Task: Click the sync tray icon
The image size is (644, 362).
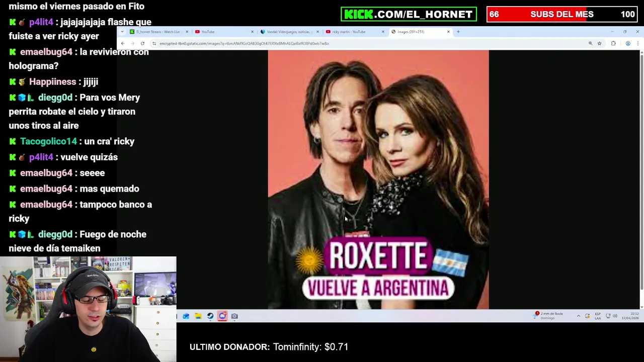Action: click(587, 316)
